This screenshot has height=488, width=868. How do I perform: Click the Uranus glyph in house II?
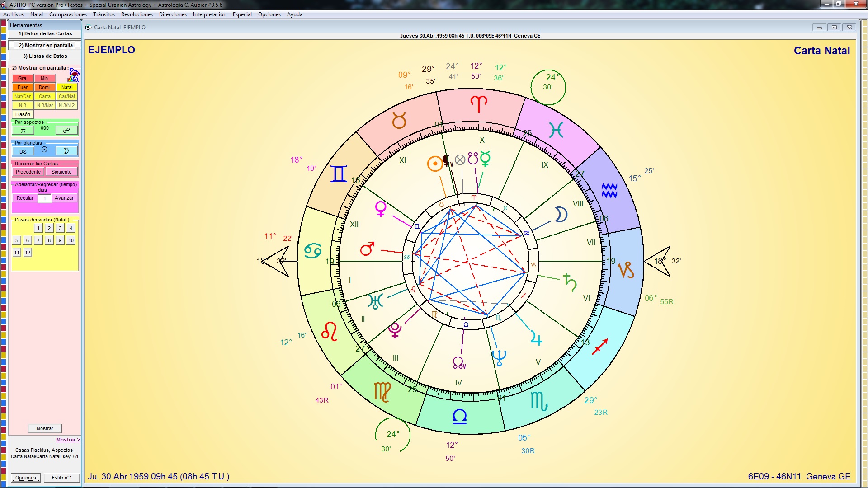375,301
